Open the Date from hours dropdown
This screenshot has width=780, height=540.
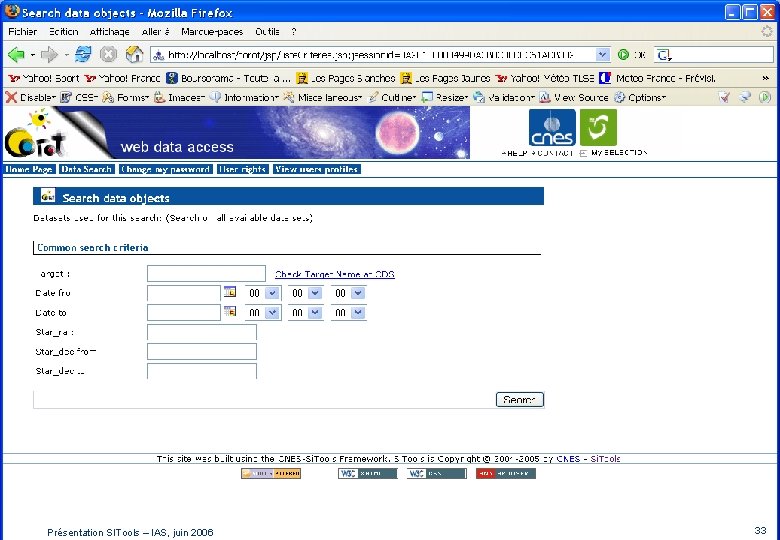click(272, 293)
